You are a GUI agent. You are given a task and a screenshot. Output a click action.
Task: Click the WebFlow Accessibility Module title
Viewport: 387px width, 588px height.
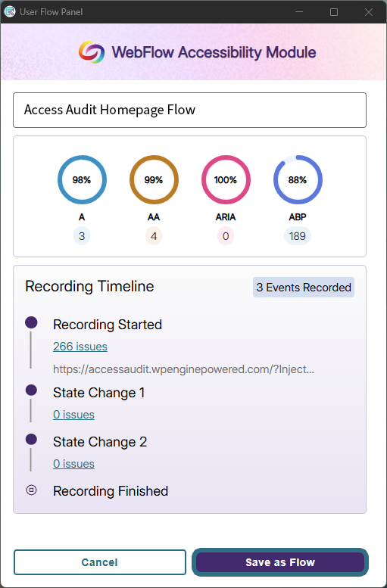pos(214,52)
